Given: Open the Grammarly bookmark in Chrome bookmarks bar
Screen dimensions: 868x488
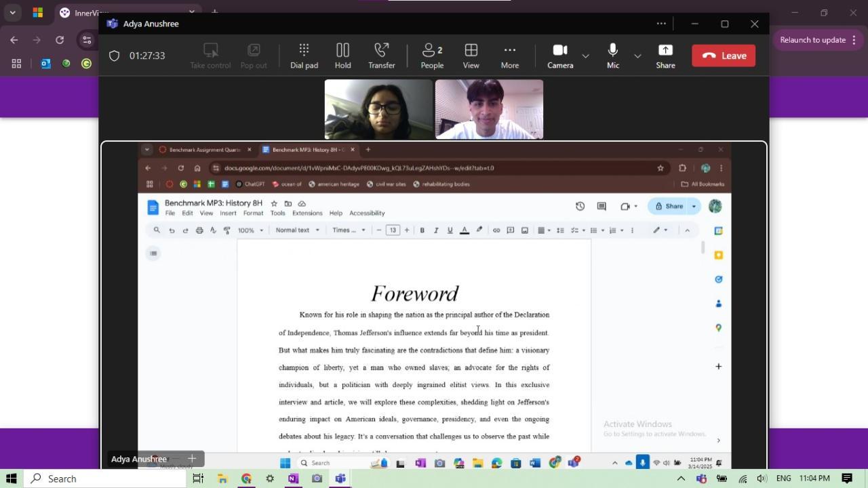Looking at the screenshot, I should (86, 64).
